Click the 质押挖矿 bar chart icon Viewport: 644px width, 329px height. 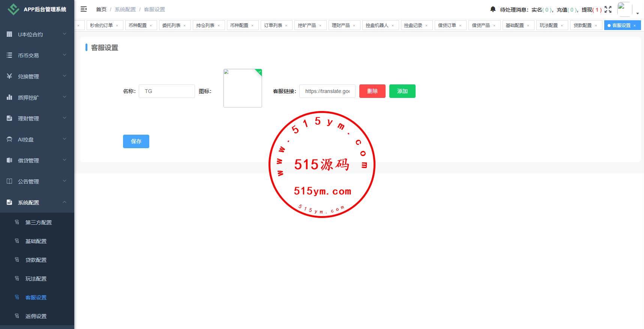(x=9, y=97)
